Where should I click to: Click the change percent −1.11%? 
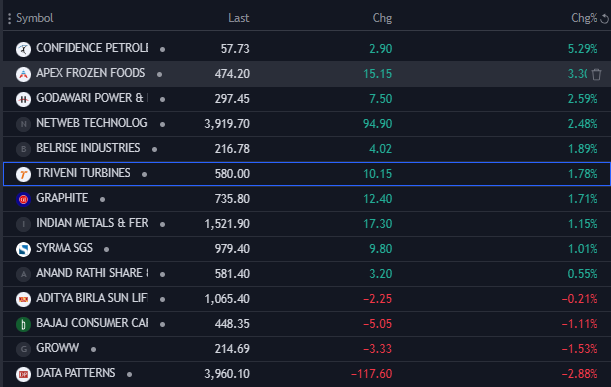click(579, 324)
